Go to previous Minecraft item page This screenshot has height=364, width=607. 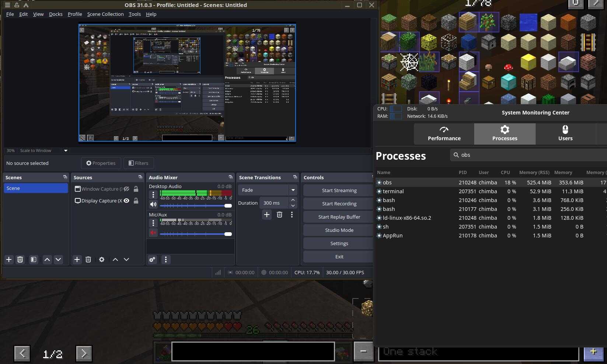click(22, 353)
